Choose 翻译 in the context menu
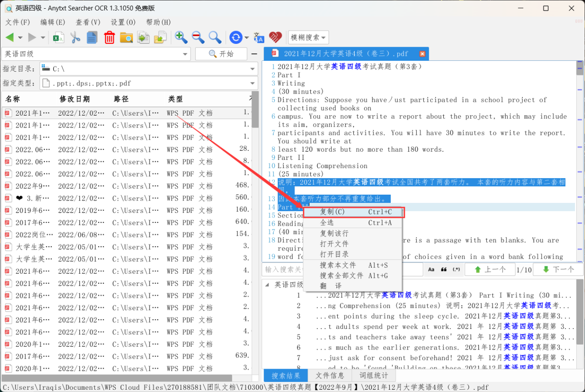This screenshot has width=585, height=392. [353, 286]
